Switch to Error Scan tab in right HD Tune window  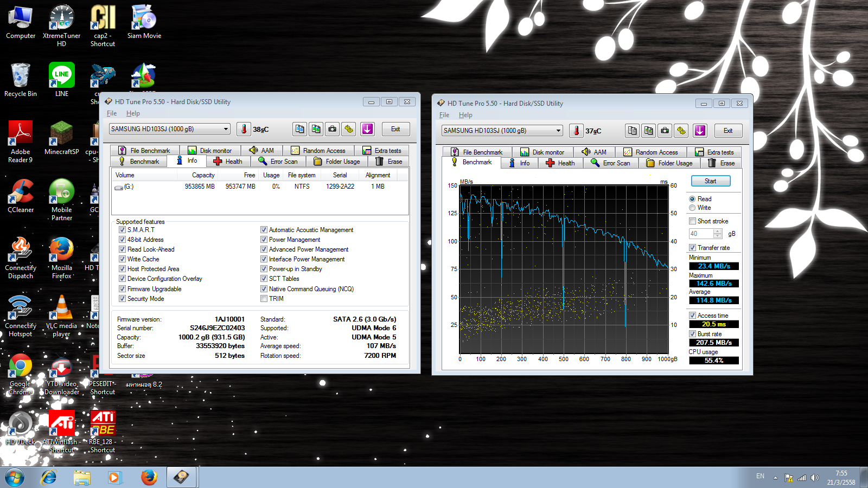point(611,163)
